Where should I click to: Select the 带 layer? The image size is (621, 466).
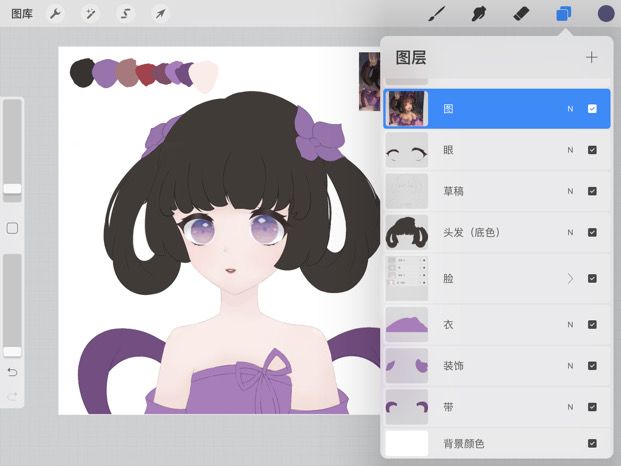coord(497,407)
